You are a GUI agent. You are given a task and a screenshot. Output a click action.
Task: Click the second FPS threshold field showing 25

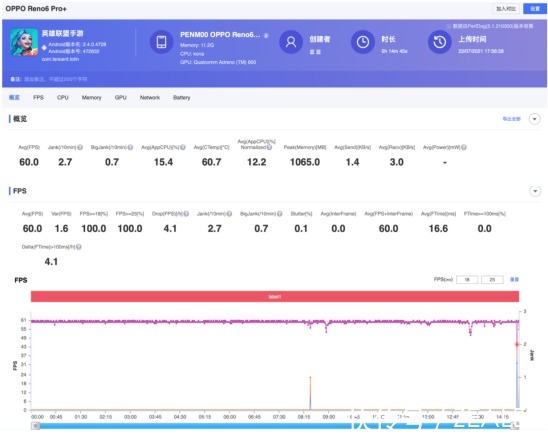492,279
